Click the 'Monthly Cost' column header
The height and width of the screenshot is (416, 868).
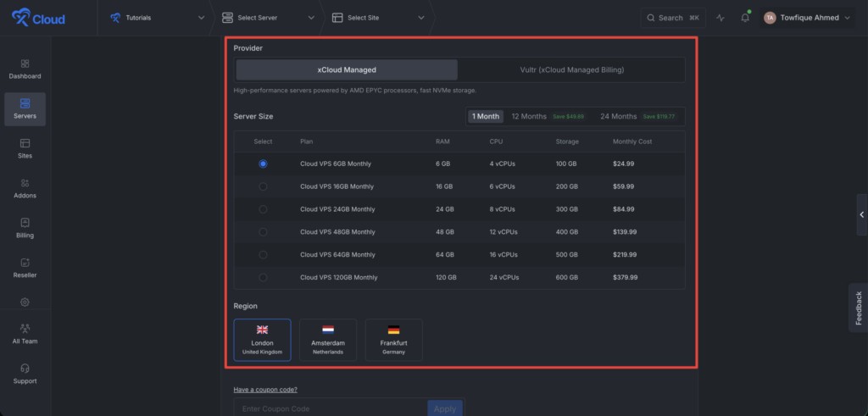click(632, 141)
